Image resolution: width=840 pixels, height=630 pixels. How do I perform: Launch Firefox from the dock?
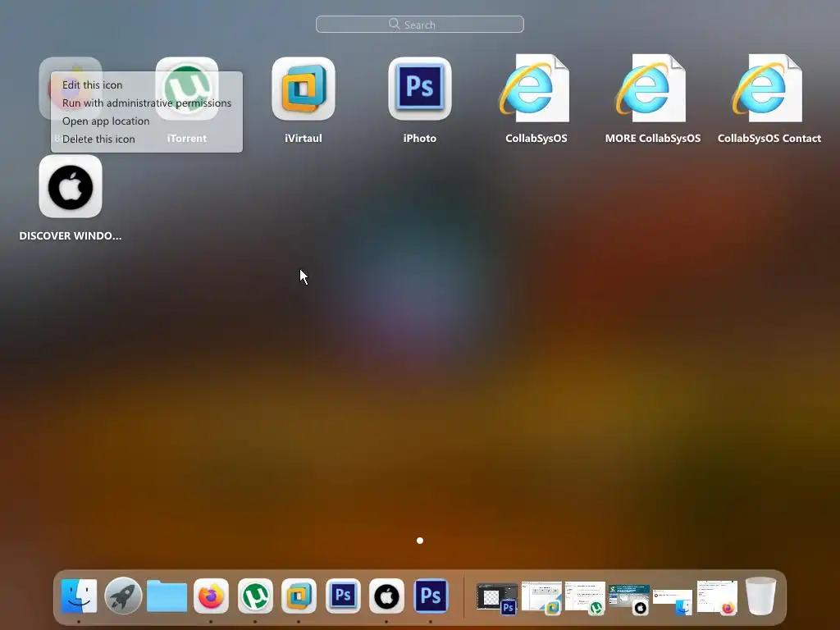211,596
